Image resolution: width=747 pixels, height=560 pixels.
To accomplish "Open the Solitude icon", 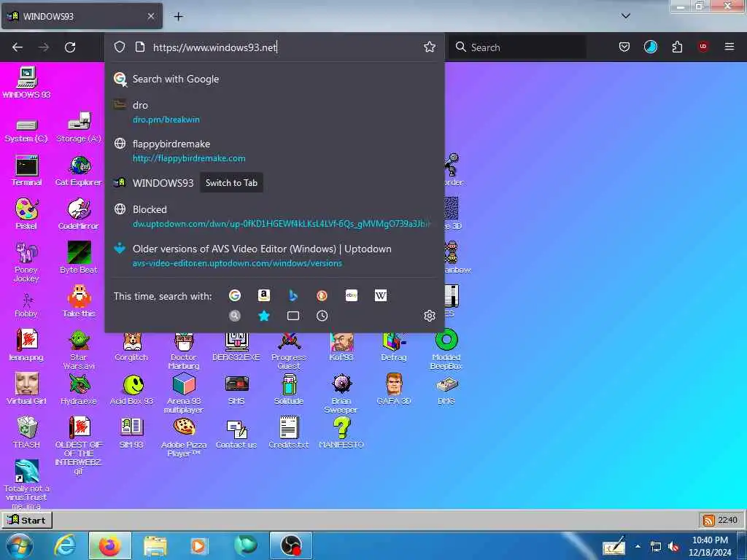I will coord(289,389).
